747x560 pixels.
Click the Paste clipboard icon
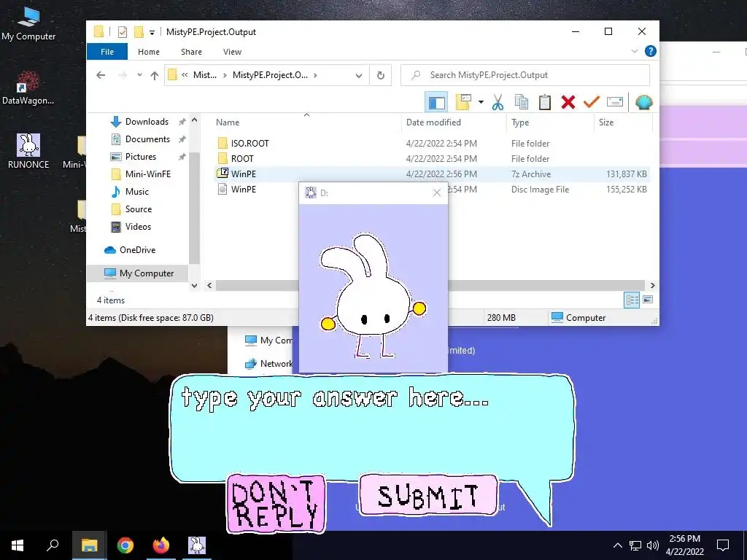click(544, 102)
